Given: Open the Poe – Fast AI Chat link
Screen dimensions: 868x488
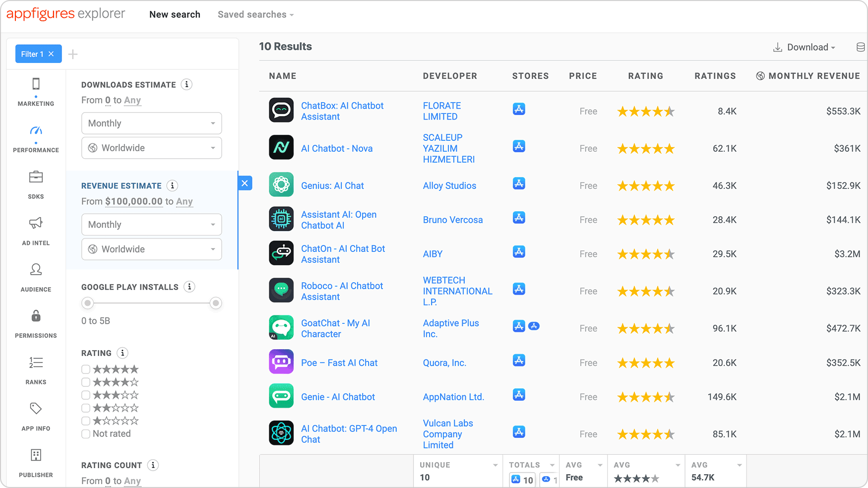Looking at the screenshot, I should (339, 363).
